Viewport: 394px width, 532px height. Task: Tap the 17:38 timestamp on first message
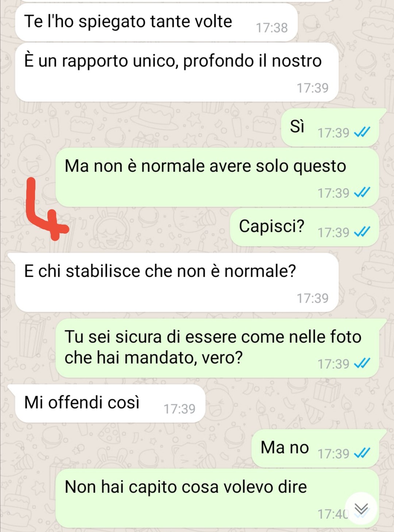pos(272,28)
